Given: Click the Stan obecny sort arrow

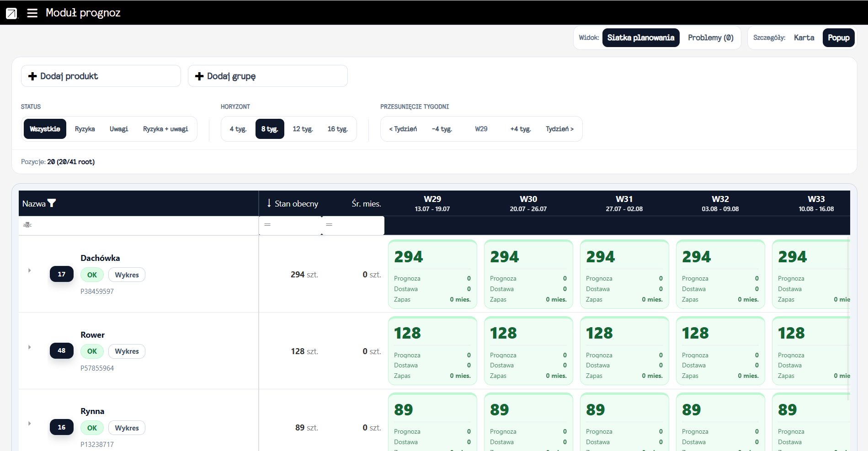Looking at the screenshot, I should (269, 203).
